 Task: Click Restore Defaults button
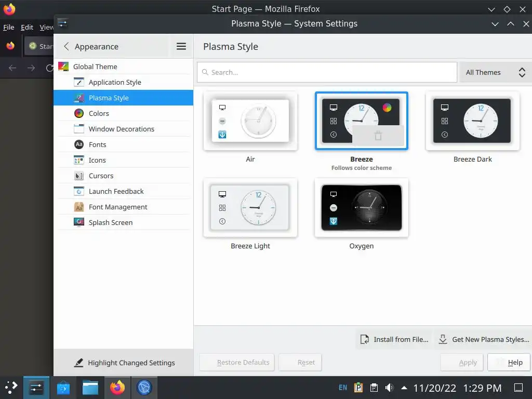click(x=237, y=362)
